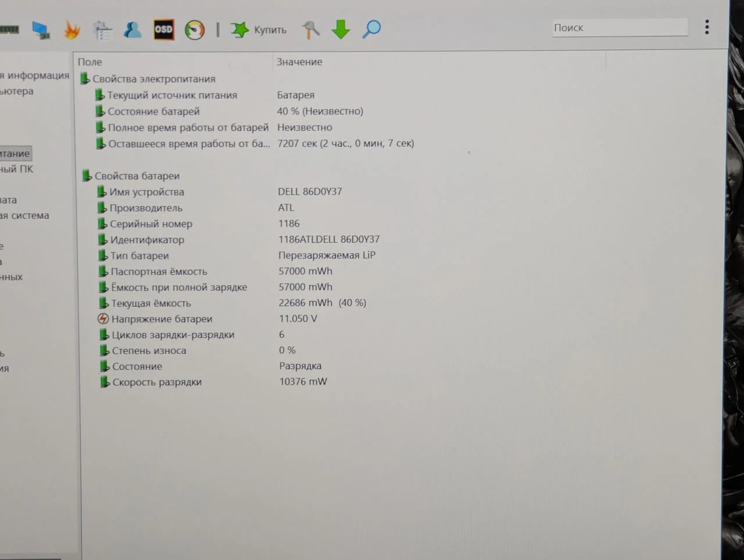Open preferences with the hammer-wrench icon
This screenshot has height=560, width=744.
pos(310,29)
